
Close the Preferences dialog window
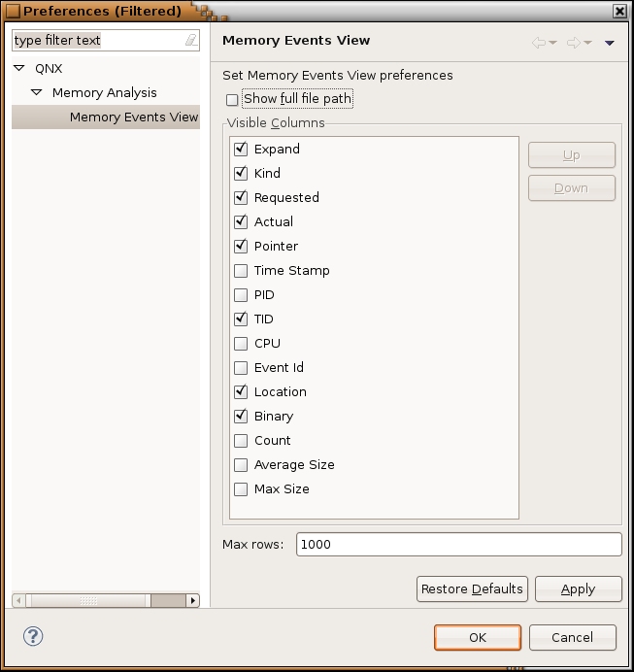[x=619, y=11]
